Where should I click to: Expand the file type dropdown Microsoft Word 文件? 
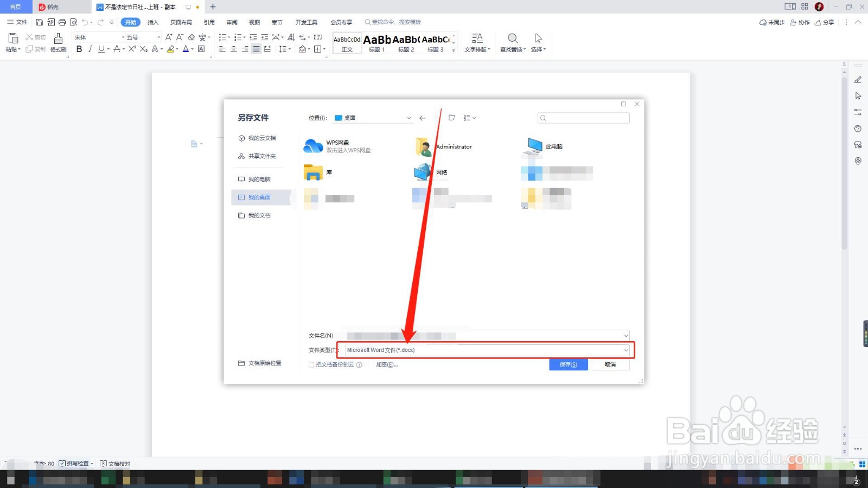point(626,350)
